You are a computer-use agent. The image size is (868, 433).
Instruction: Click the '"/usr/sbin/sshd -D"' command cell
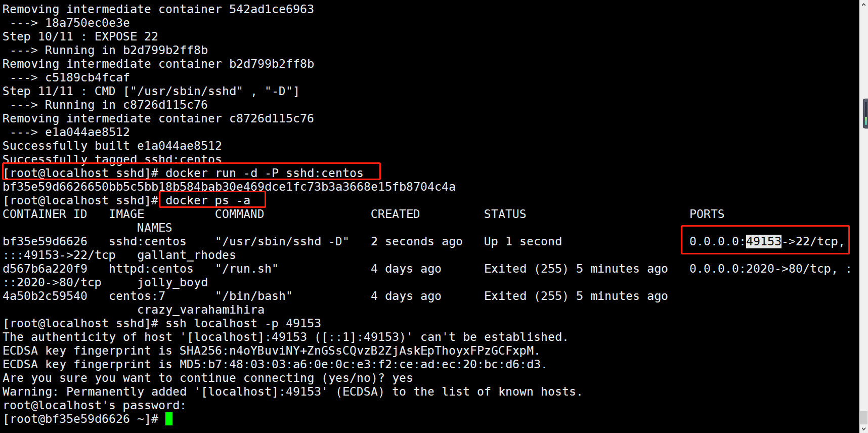282,241
